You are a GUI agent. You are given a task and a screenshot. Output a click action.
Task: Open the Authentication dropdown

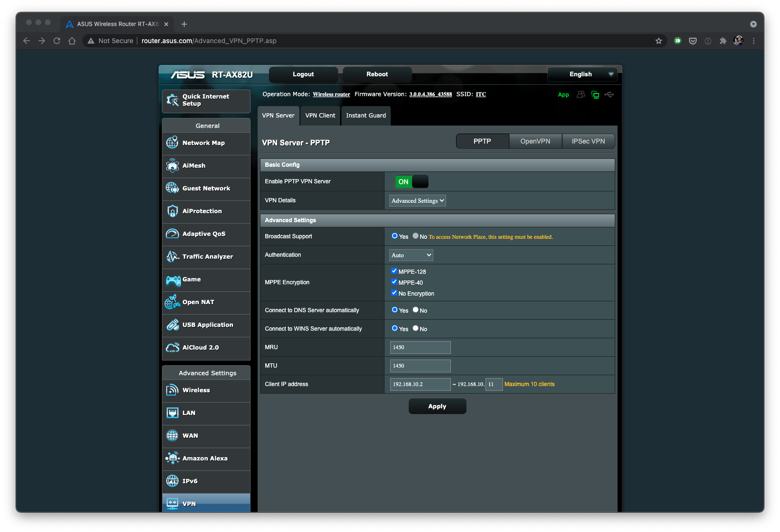(x=411, y=255)
